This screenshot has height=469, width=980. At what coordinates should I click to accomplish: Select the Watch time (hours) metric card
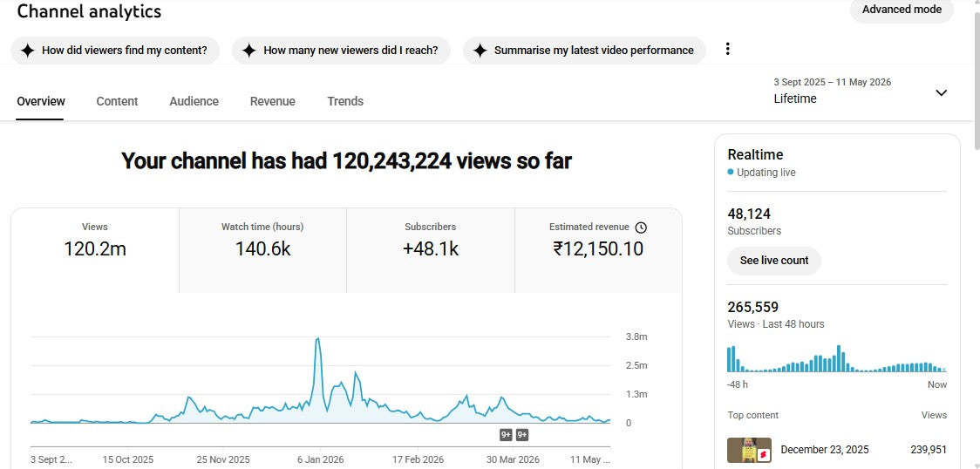(x=262, y=250)
